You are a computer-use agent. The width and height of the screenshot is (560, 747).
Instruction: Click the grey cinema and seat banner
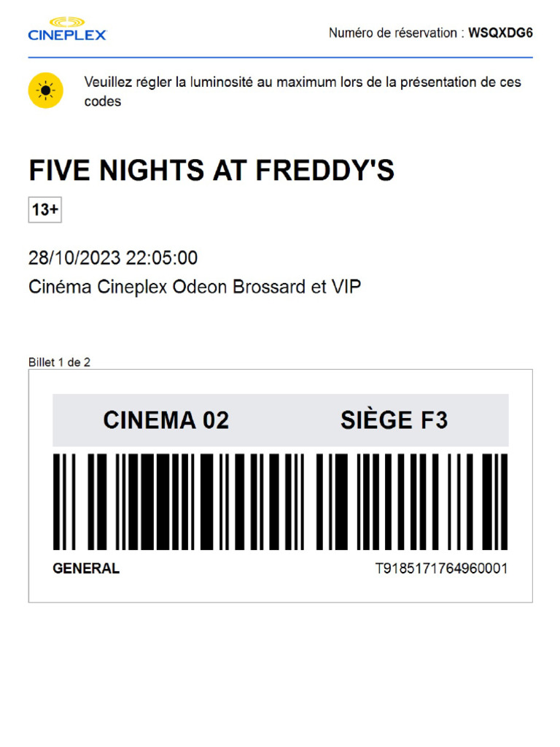coord(281,420)
